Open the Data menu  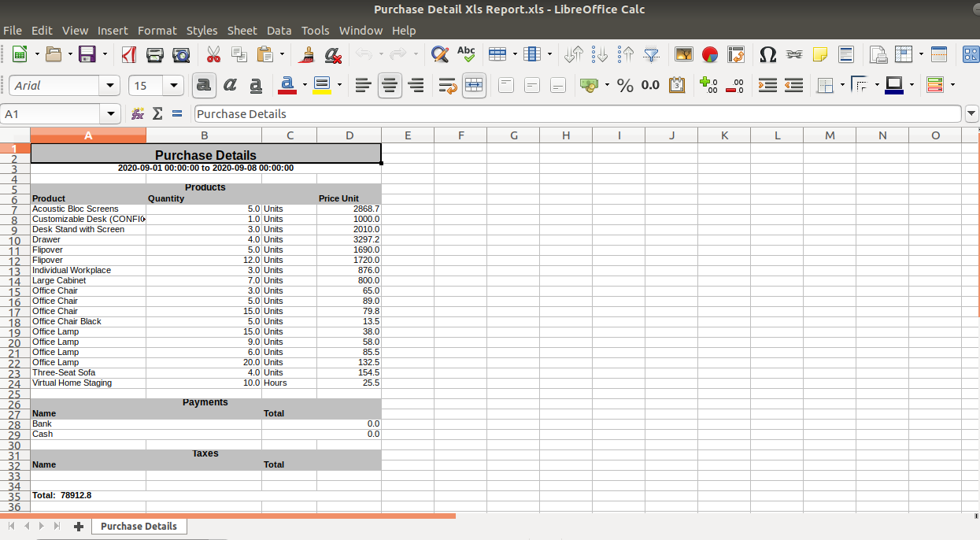point(279,31)
